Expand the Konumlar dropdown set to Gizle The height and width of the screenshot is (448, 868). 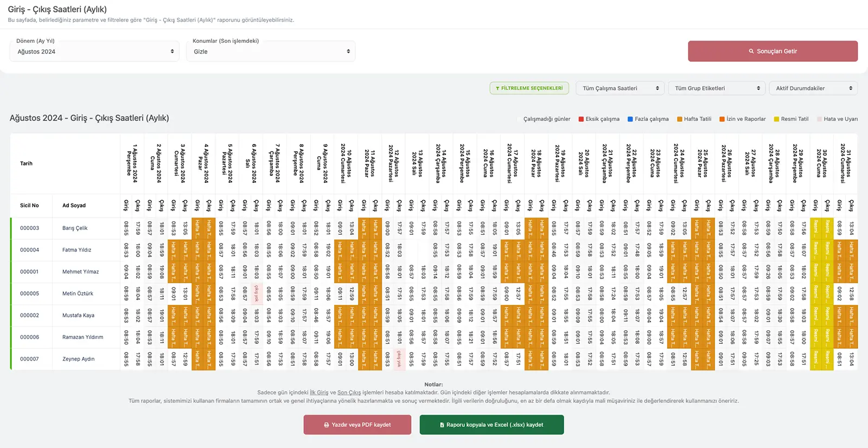click(x=271, y=52)
